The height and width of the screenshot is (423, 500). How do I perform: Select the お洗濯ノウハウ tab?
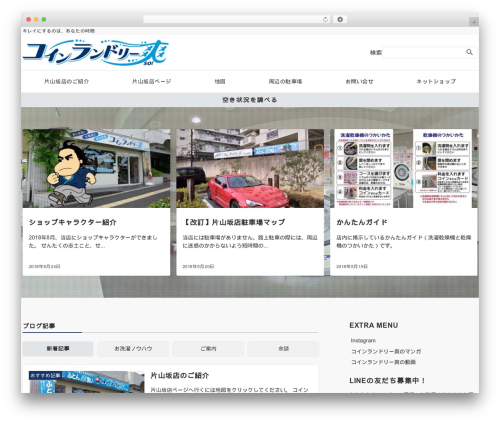[x=133, y=349]
